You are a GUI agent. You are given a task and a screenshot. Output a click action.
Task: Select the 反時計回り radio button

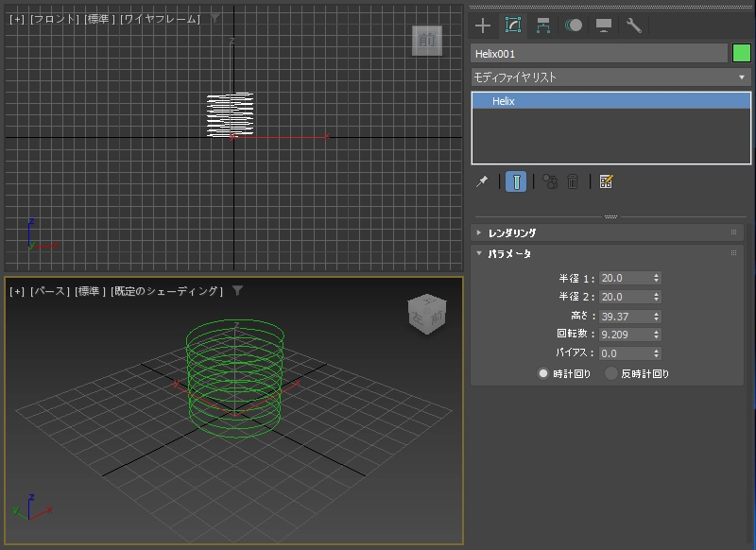pos(611,373)
